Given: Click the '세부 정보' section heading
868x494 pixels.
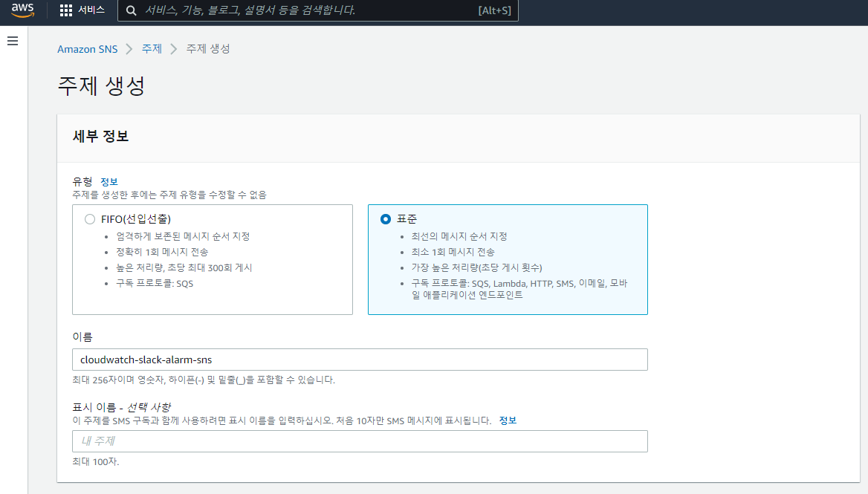Looking at the screenshot, I should pos(100,136).
